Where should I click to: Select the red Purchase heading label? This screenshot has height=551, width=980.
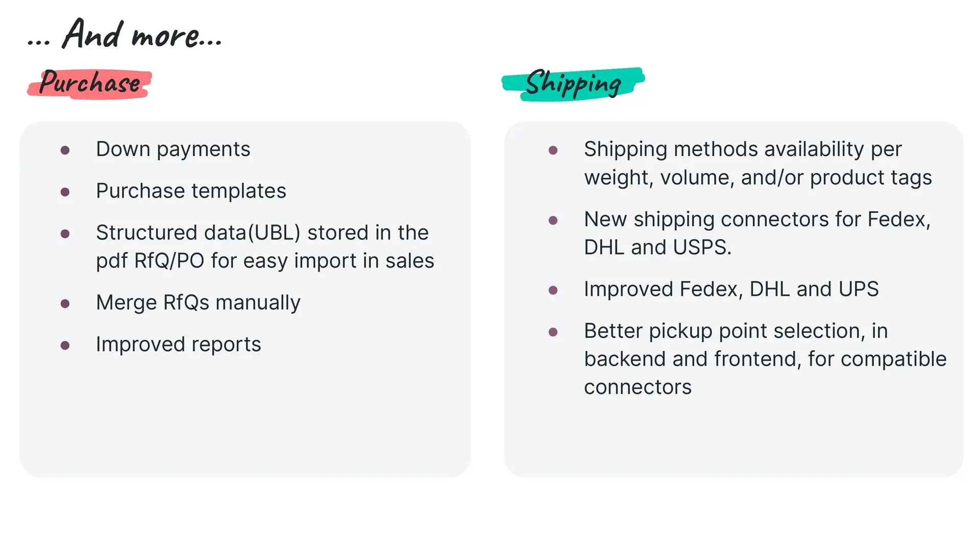click(90, 84)
